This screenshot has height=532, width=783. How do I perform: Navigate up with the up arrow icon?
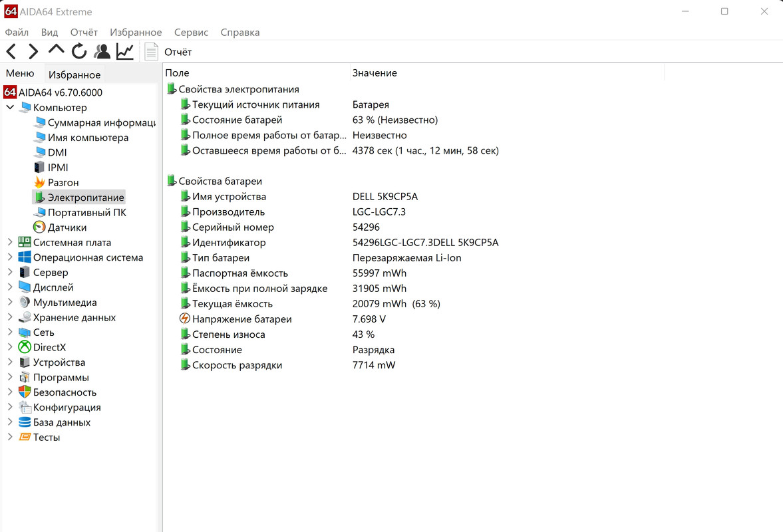[56, 50]
